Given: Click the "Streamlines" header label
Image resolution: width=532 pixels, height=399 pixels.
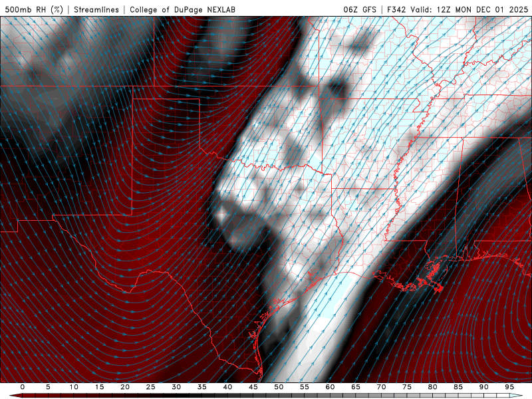Looking at the screenshot, I should [x=96, y=9].
